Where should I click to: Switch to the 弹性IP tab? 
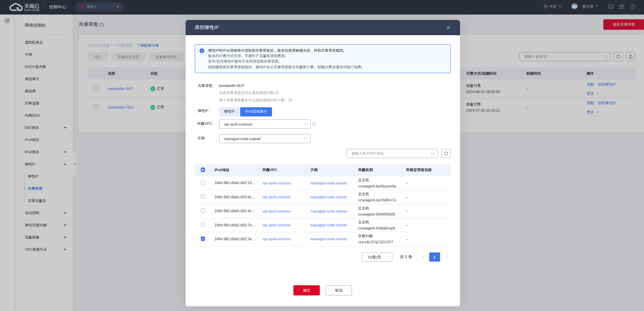229,112
